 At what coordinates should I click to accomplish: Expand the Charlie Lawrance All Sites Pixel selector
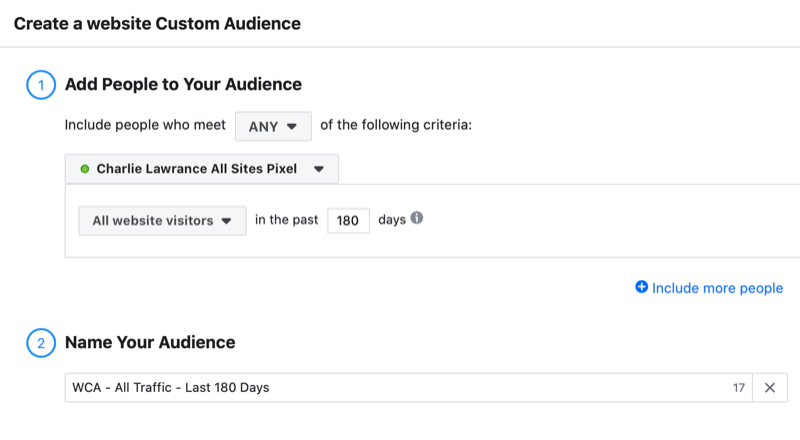point(202,169)
